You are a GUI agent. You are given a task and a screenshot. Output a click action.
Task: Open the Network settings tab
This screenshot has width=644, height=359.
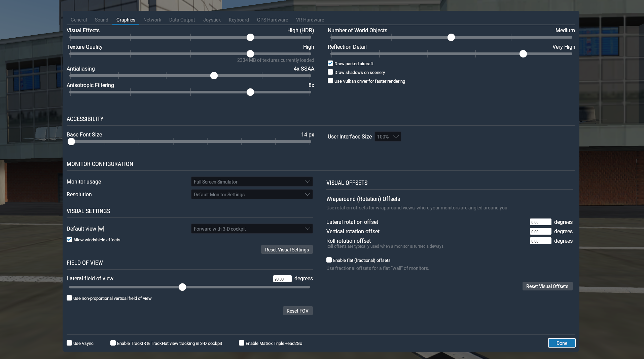point(152,19)
